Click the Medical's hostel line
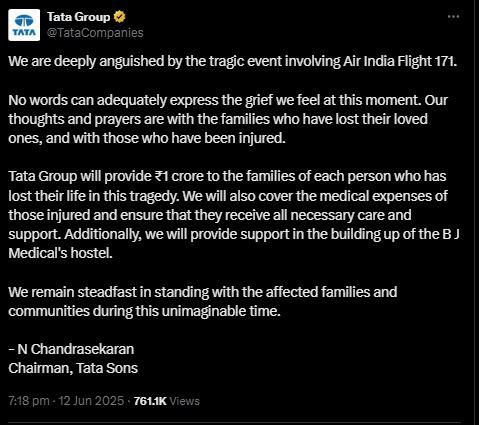479x425 pixels. 60,253
